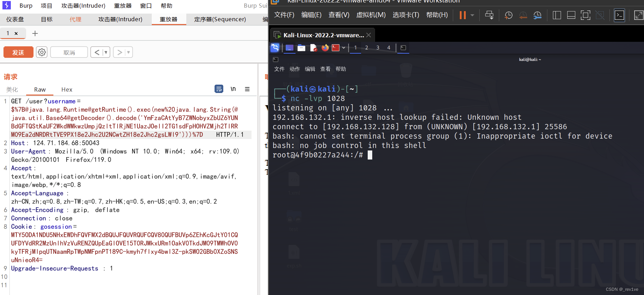Toggle word wrap in request editor
Screen dimensions: 644x295
pos(219,89)
